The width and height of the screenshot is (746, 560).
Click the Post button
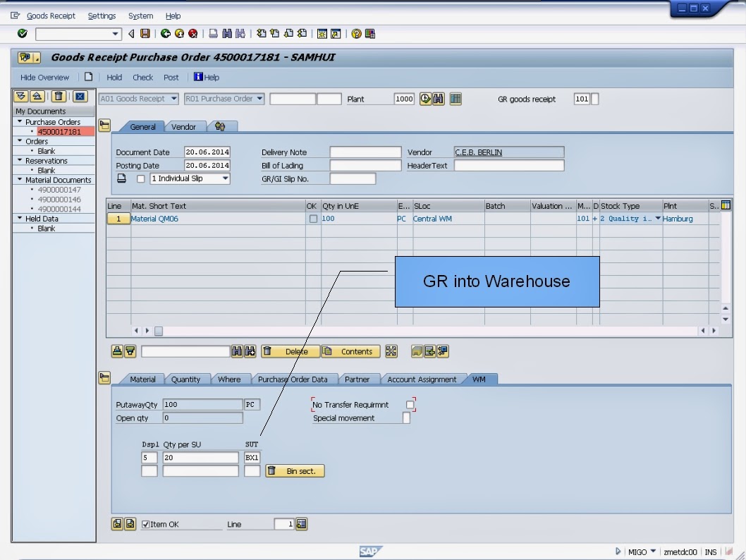pos(171,77)
